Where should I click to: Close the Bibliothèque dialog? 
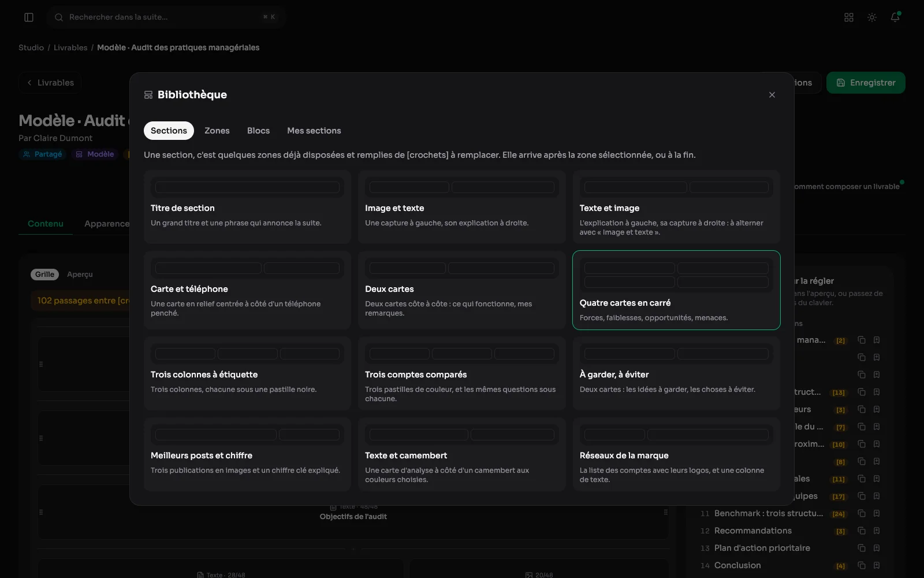(x=772, y=95)
